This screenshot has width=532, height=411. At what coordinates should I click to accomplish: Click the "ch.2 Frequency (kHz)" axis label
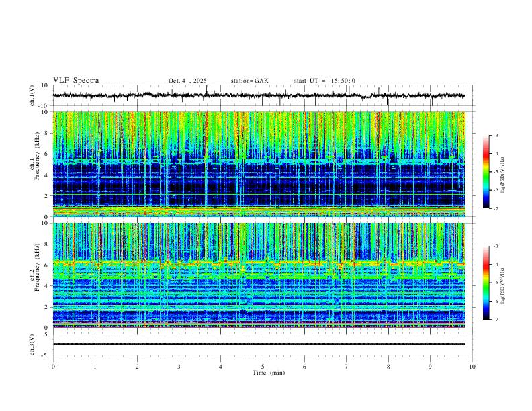click(35, 267)
